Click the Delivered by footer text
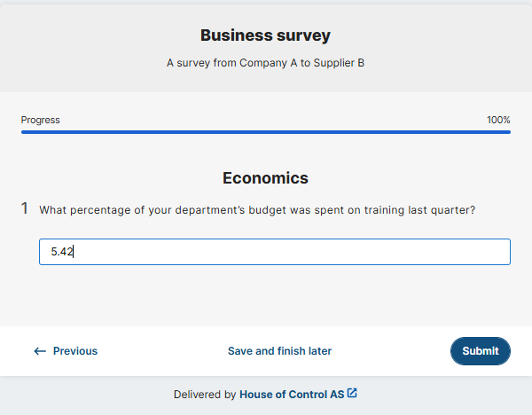 [205, 395]
